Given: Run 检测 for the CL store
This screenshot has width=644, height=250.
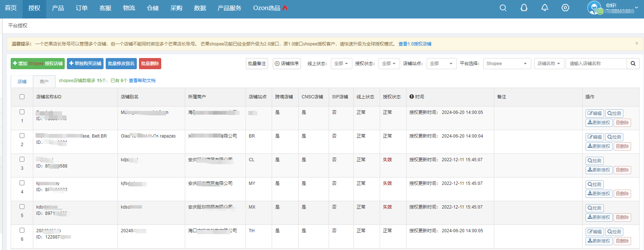Looking at the screenshot, I should [594, 161].
